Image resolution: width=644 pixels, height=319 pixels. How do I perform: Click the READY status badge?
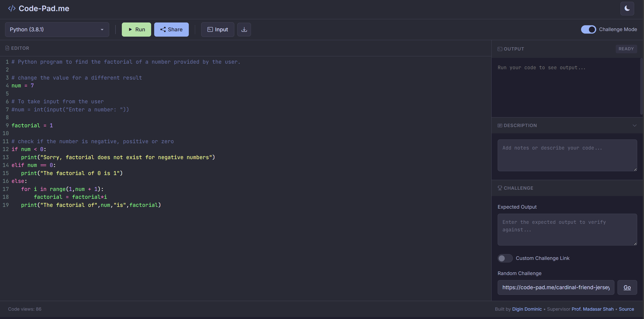coord(626,48)
